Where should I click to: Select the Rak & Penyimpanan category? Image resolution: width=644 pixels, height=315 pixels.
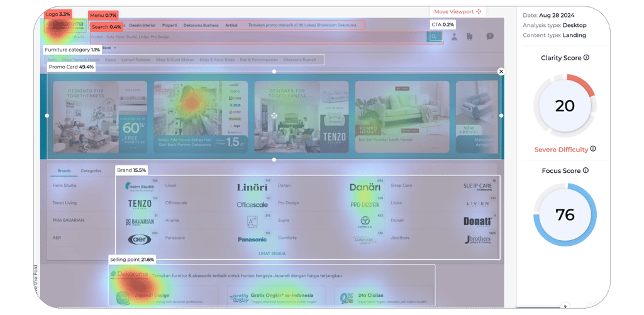pyautogui.click(x=258, y=60)
